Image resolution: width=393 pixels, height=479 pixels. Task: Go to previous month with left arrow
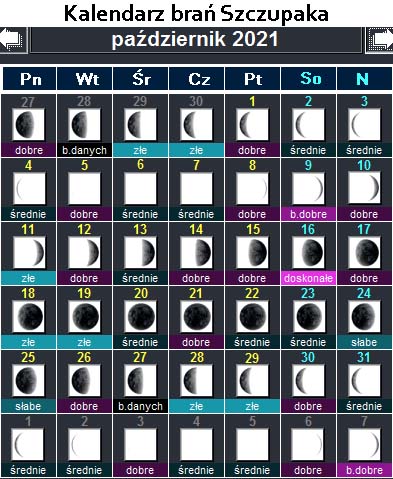(x=13, y=40)
